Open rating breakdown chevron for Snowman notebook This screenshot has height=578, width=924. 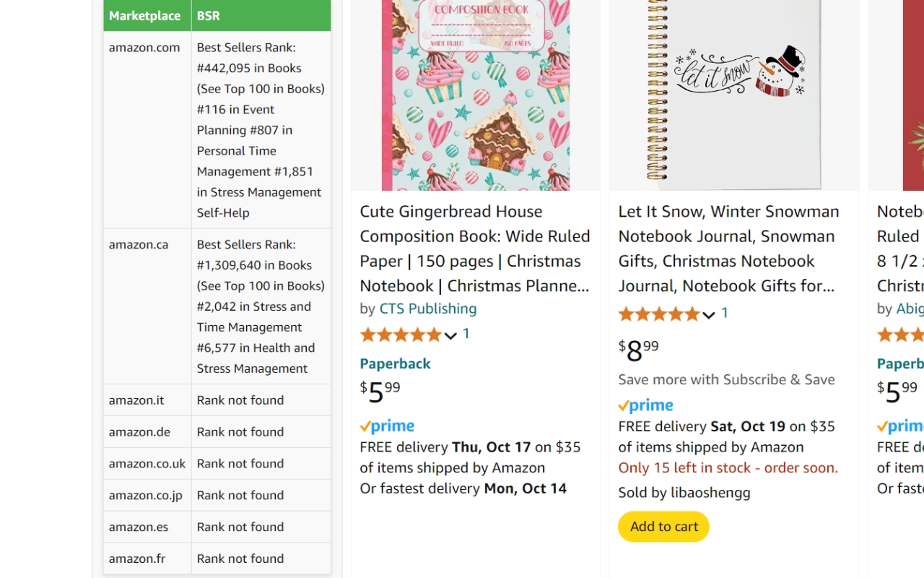(709, 315)
